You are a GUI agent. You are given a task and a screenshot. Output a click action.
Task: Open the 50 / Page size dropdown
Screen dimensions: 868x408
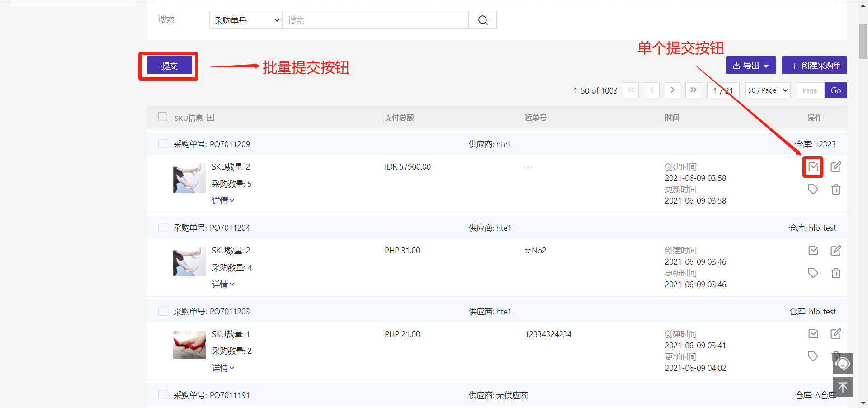click(x=768, y=90)
